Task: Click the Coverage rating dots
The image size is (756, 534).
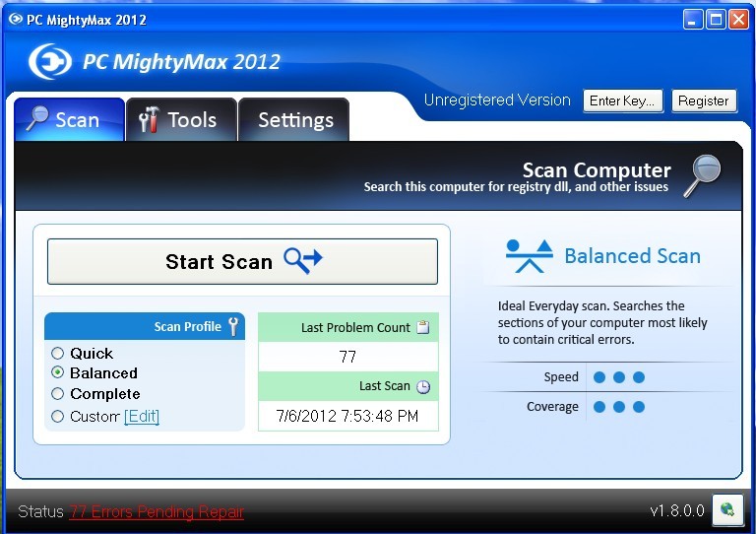Action: coord(619,407)
